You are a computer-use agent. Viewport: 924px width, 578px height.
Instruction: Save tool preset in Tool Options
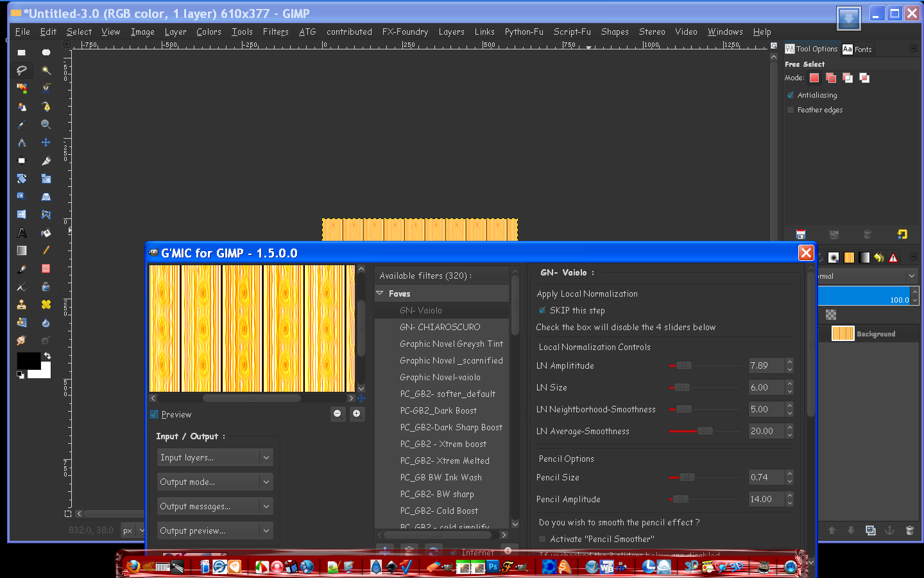click(x=800, y=234)
